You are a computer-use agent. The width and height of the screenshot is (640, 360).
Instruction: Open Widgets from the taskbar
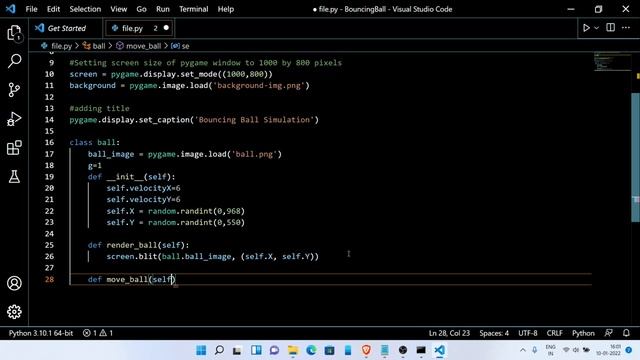256,350
